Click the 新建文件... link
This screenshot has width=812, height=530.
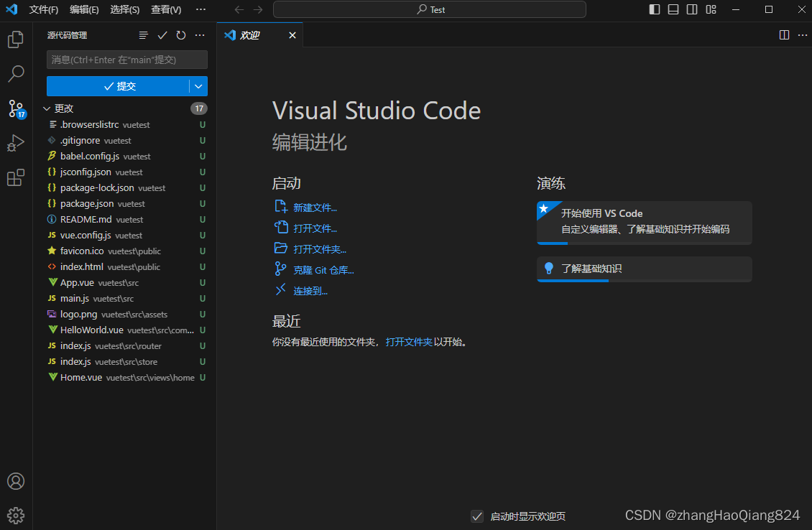(x=315, y=208)
